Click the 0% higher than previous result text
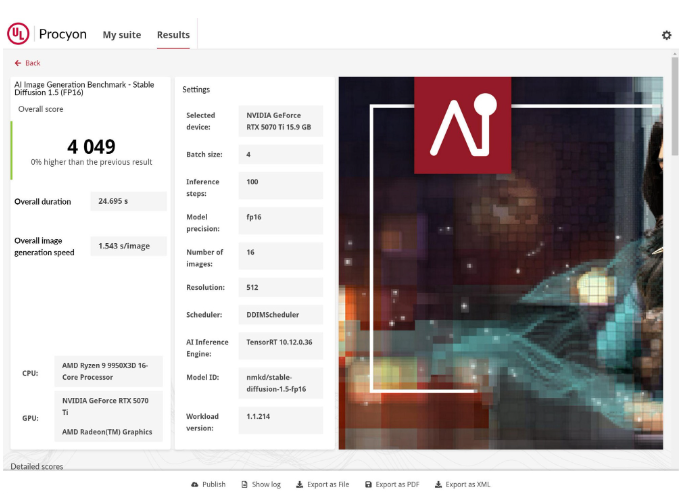 [91, 162]
